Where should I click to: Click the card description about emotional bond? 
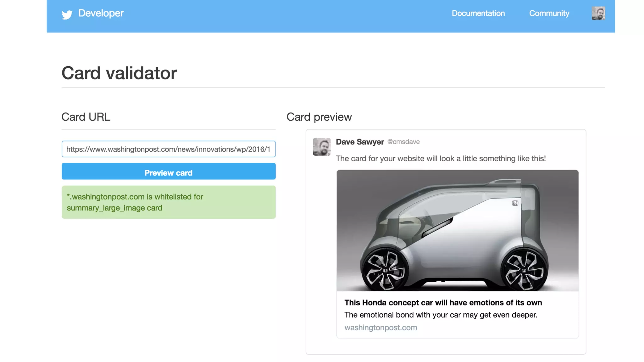pos(441,315)
